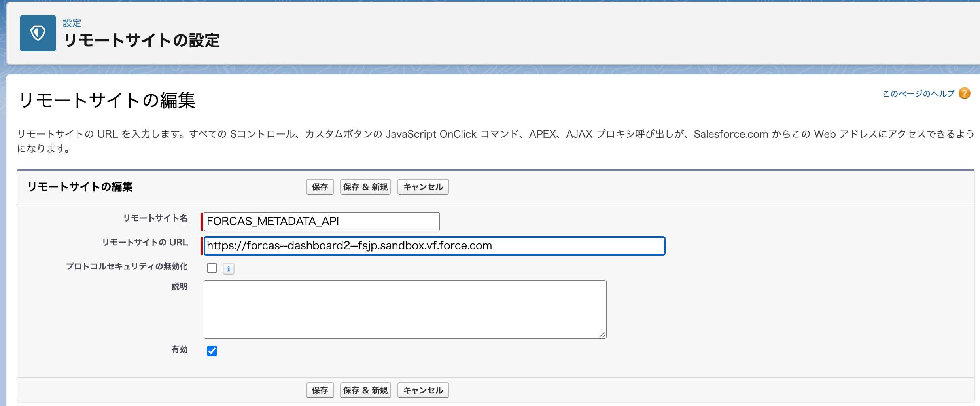Open the 設定 breadcrumb link
The height and width of the screenshot is (406, 980).
tap(72, 23)
